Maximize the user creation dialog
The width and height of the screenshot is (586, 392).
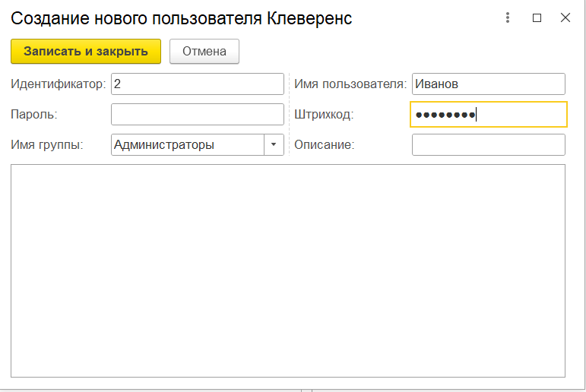[x=537, y=17]
